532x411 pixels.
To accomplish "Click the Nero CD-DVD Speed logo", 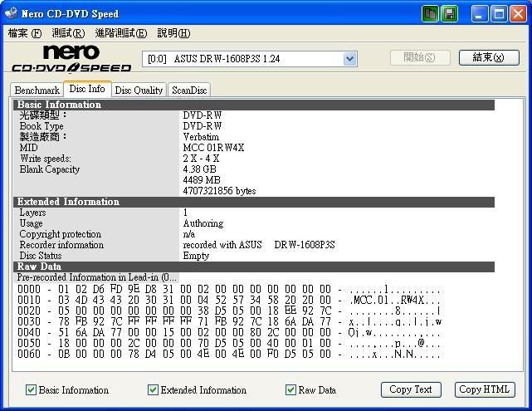I will coord(71,58).
